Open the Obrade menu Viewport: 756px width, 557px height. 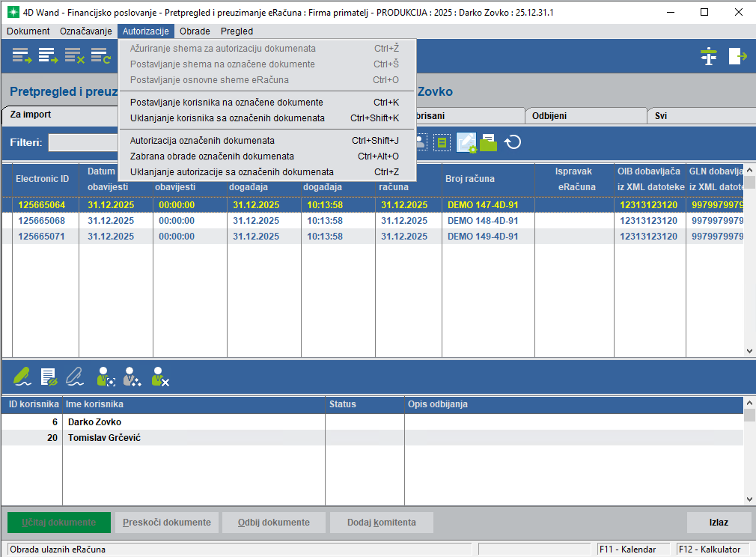pyautogui.click(x=195, y=31)
